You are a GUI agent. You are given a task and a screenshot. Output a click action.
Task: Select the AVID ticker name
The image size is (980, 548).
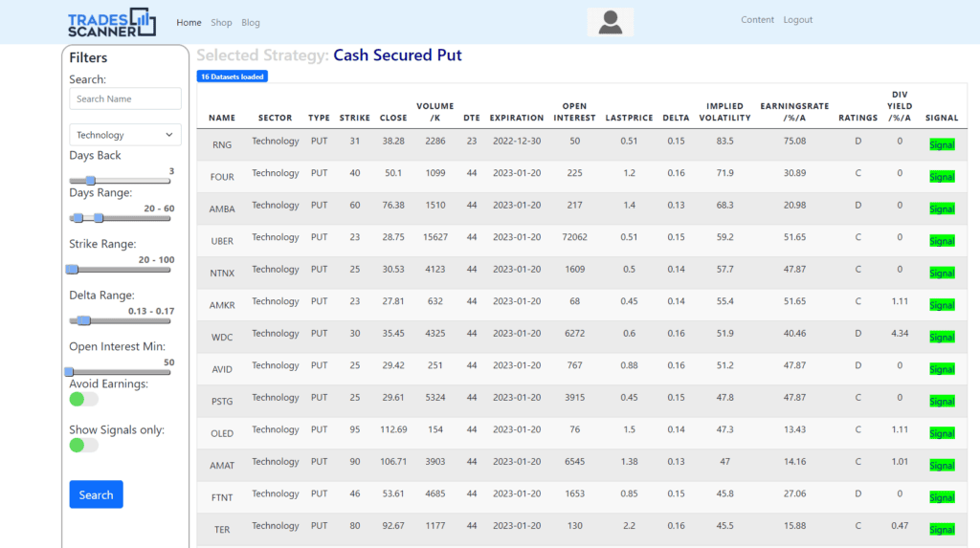222,369
